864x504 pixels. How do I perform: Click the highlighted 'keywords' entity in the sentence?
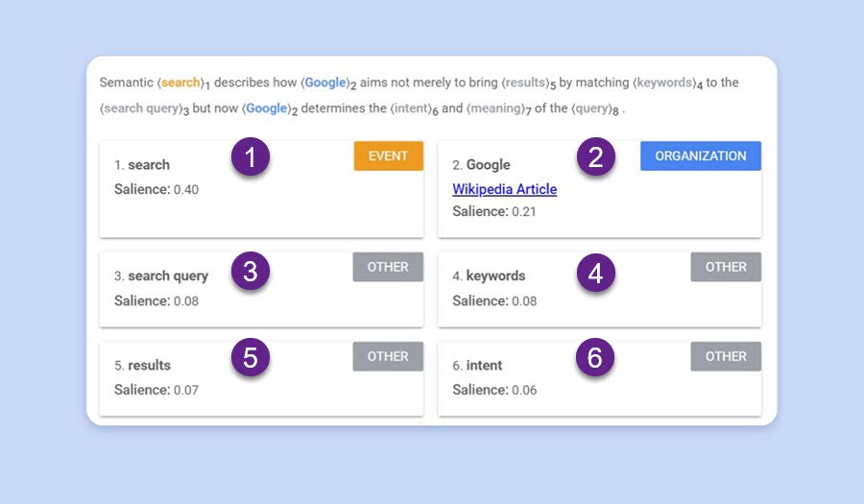663,83
